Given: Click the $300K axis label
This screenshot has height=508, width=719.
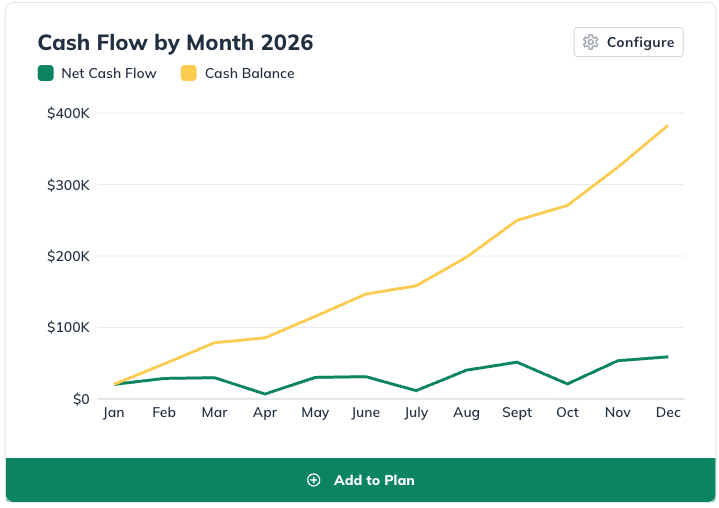Looking at the screenshot, I should [68, 185].
